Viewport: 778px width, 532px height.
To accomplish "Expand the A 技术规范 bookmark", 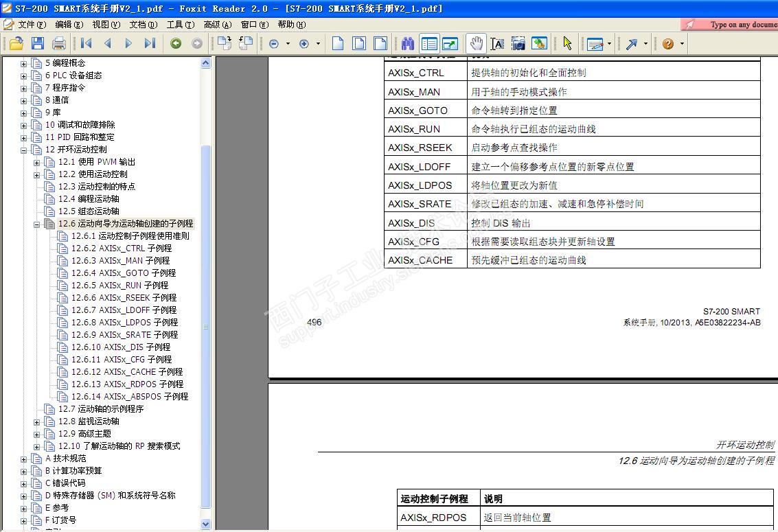I will 23,459.
